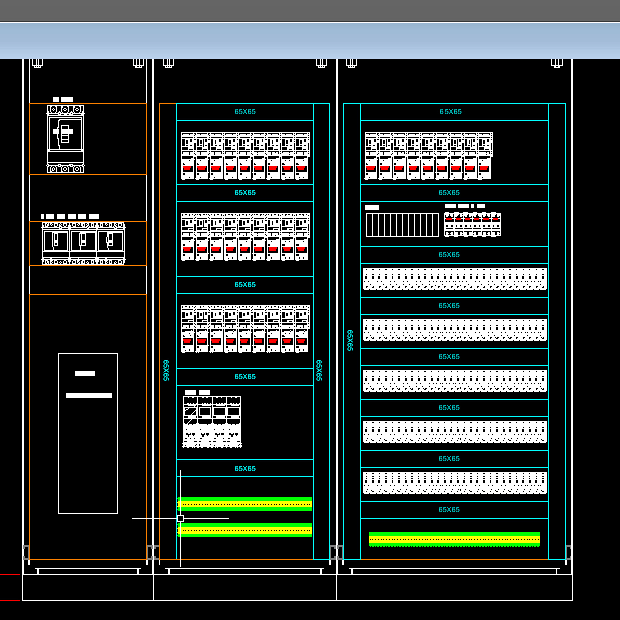Pick the vertical-lined module in right cabinet
This screenshot has height=620, width=620.
click(x=402, y=225)
